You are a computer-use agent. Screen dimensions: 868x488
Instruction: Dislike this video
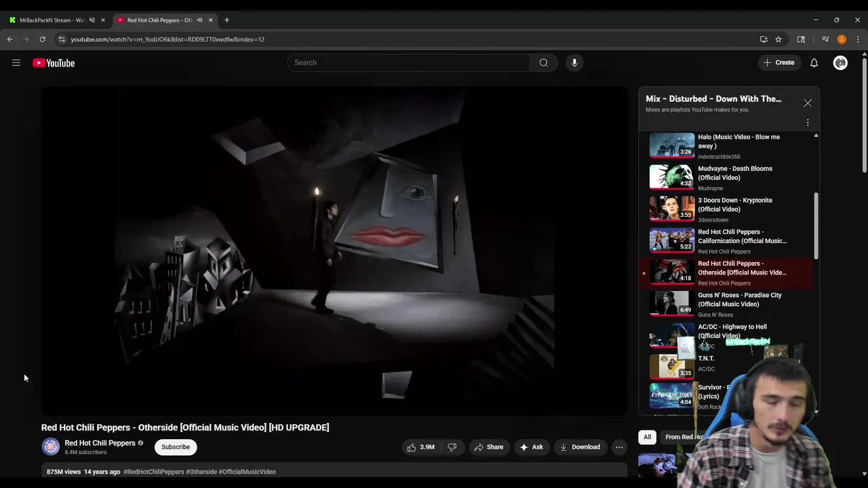click(452, 447)
